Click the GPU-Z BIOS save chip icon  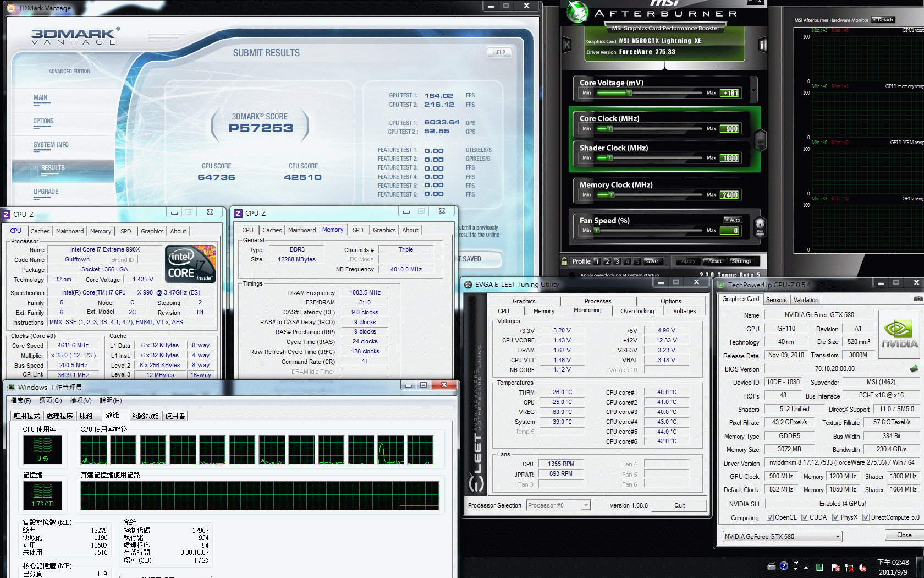[x=914, y=368]
